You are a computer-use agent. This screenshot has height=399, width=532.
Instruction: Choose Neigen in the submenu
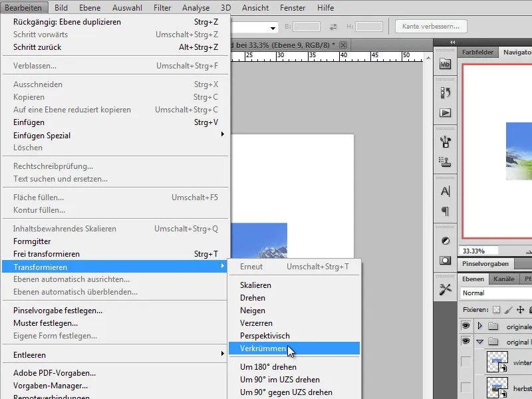tap(294, 311)
